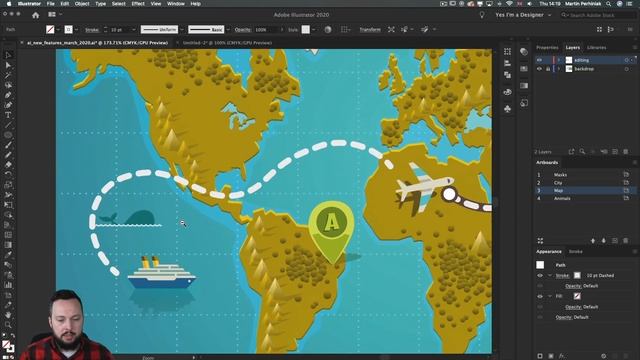Select the Column Graph tool
Viewport: 640px width, 360px height.
pyautogui.click(x=8, y=285)
